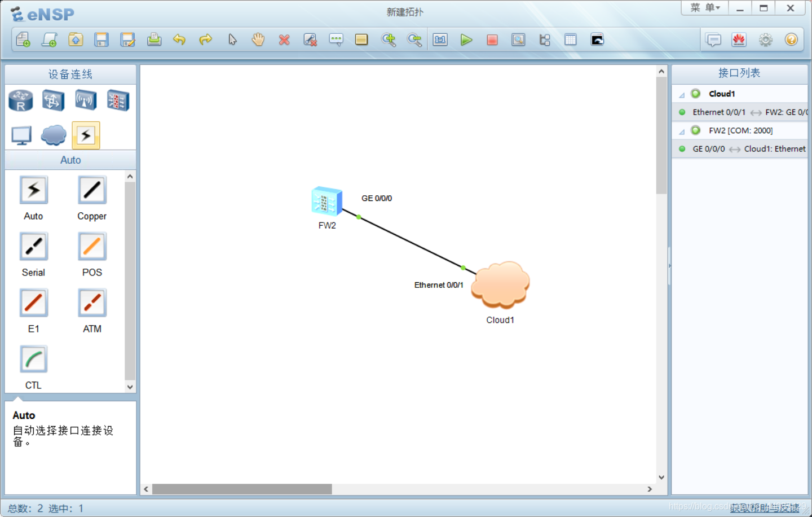The height and width of the screenshot is (517, 812).
Task: Open the CLI console window icon
Action: click(597, 40)
